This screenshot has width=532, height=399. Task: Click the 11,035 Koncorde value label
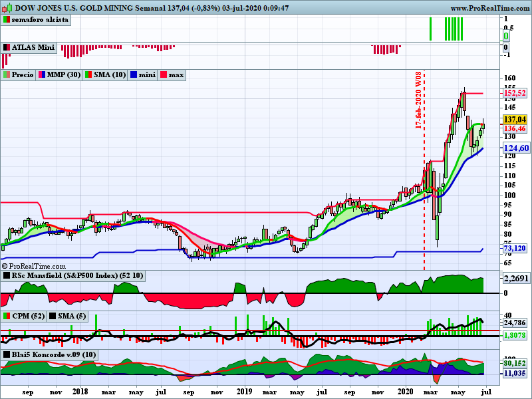click(515, 374)
